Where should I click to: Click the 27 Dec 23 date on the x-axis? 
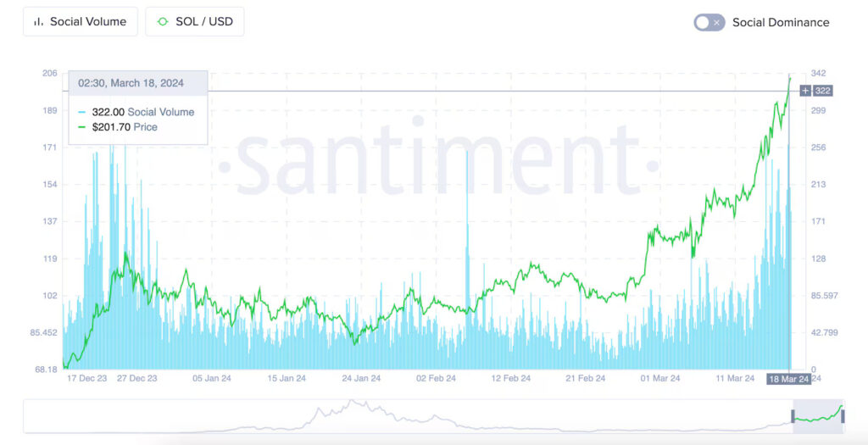point(136,379)
